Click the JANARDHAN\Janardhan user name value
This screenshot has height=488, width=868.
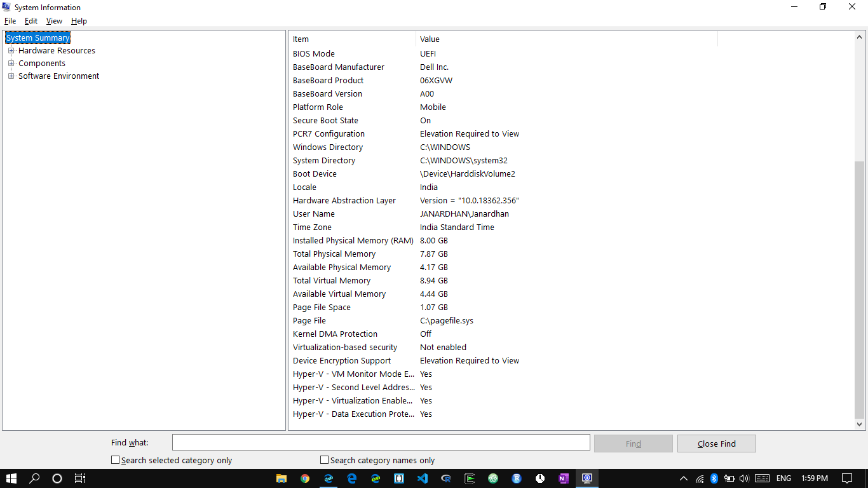tap(464, 214)
